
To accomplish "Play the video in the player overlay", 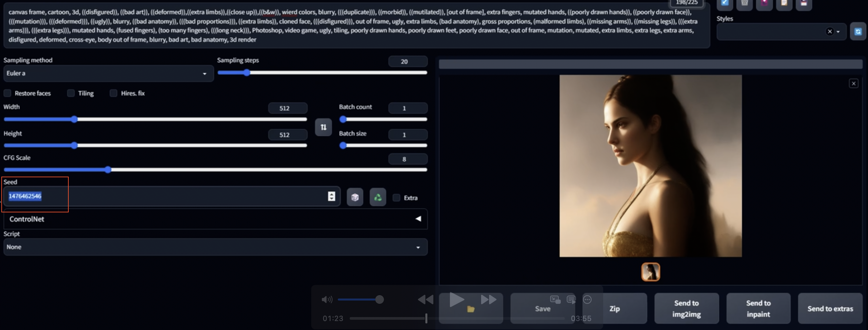I will coord(457,300).
